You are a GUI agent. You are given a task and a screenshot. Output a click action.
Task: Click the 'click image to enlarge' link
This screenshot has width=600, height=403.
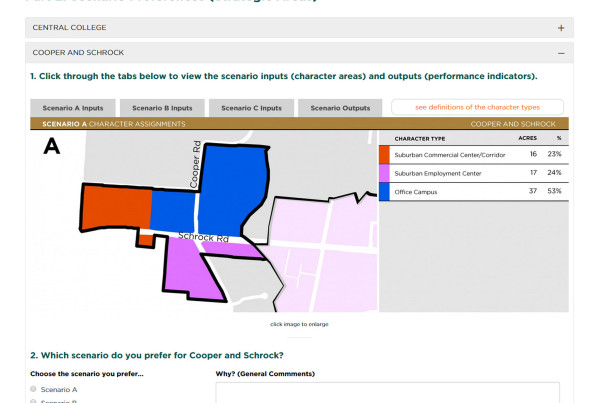299,324
